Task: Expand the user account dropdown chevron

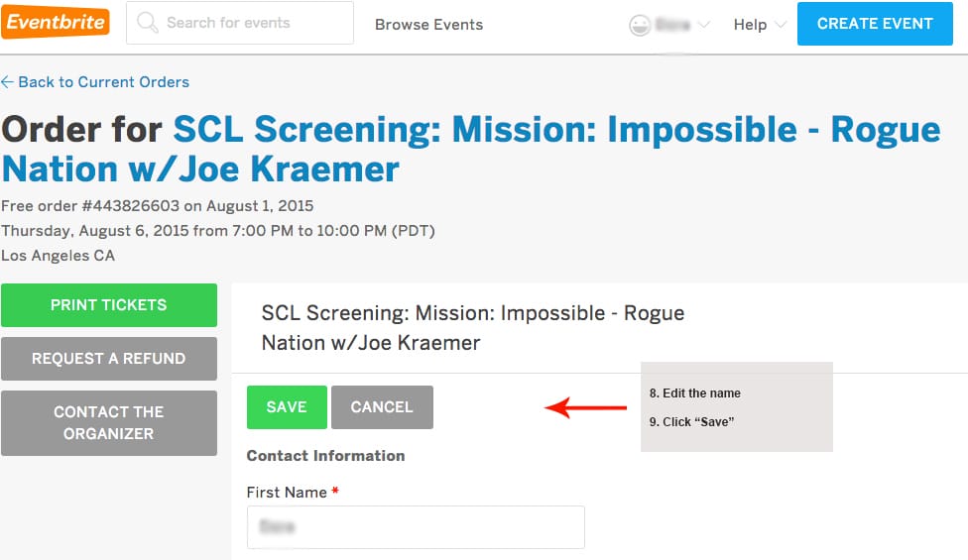Action: (704, 25)
